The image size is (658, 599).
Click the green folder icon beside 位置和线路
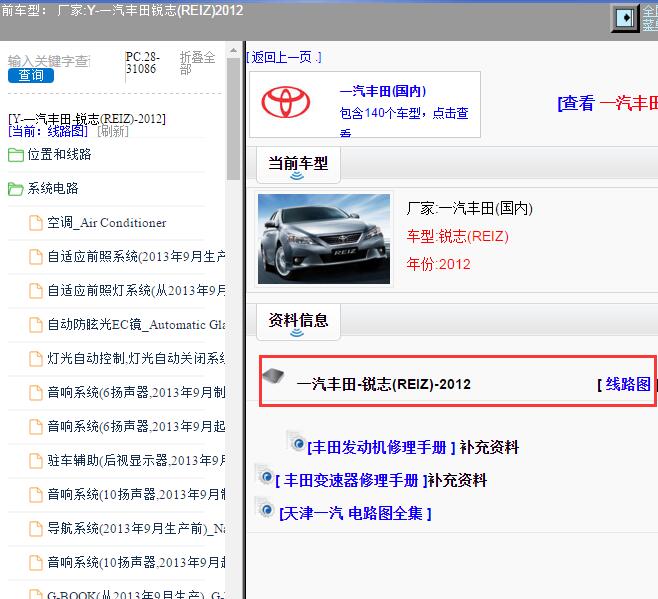(15, 155)
